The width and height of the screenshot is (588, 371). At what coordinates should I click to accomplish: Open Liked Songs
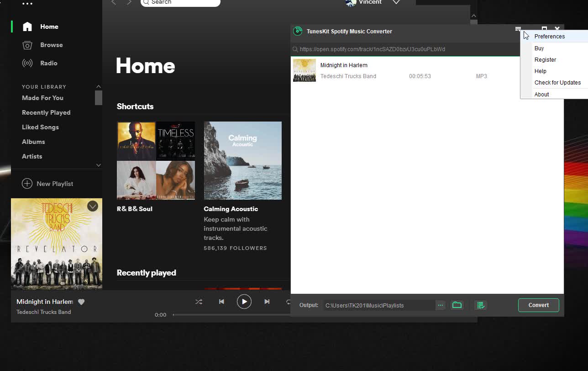40,127
